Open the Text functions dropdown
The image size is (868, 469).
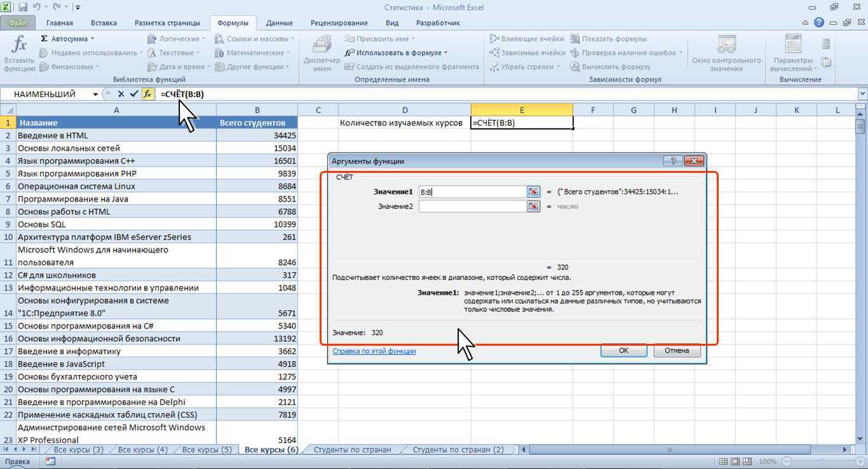175,53
